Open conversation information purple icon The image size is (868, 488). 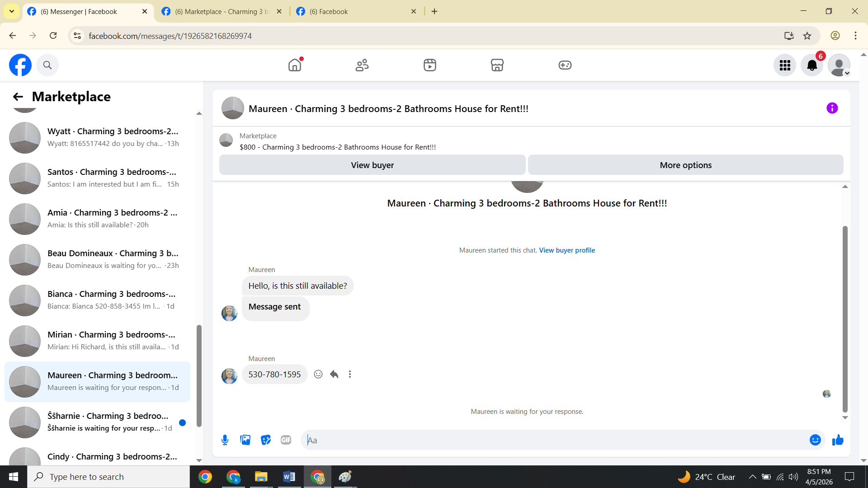(x=832, y=108)
